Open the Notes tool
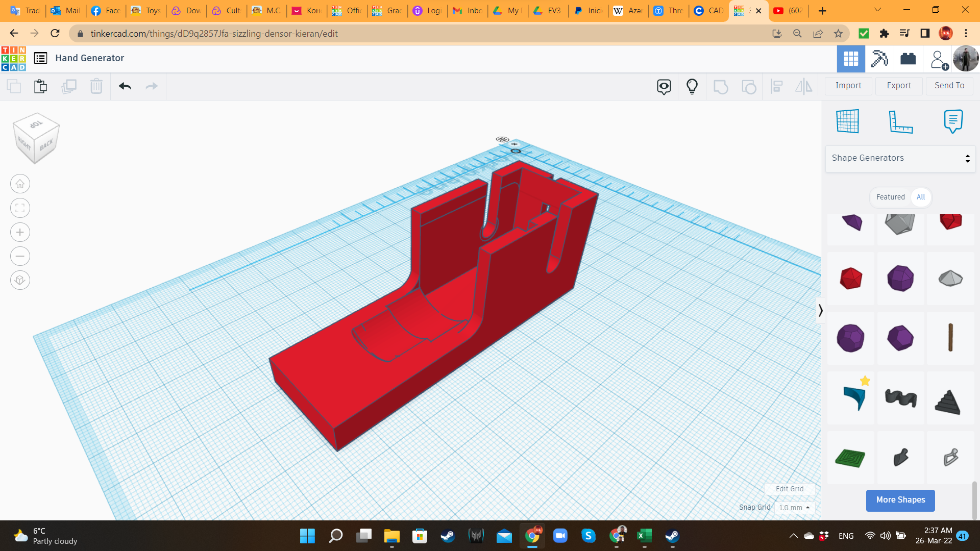The width and height of the screenshot is (980, 551). pos(953,121)
